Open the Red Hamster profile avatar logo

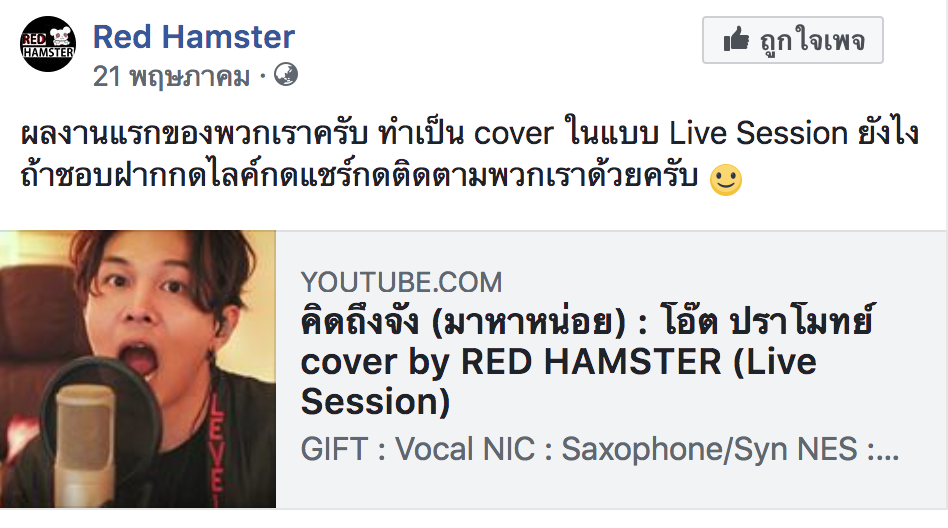click(x=48, y=44)
